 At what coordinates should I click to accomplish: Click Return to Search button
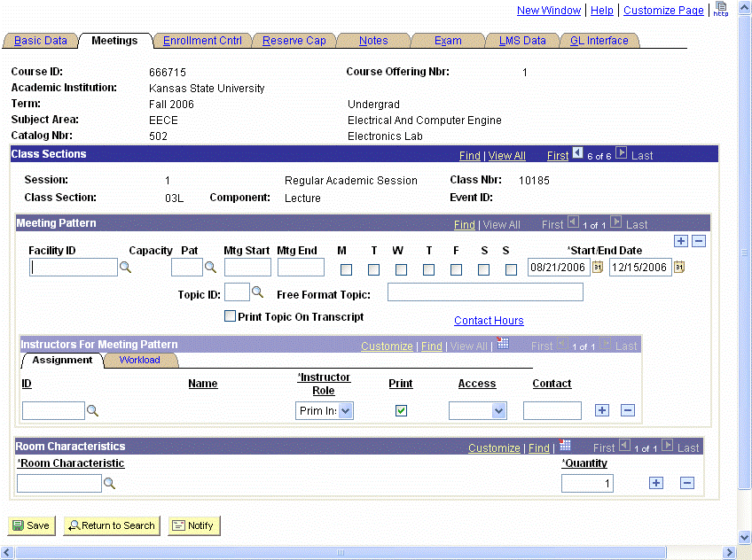tap(112, 525)
